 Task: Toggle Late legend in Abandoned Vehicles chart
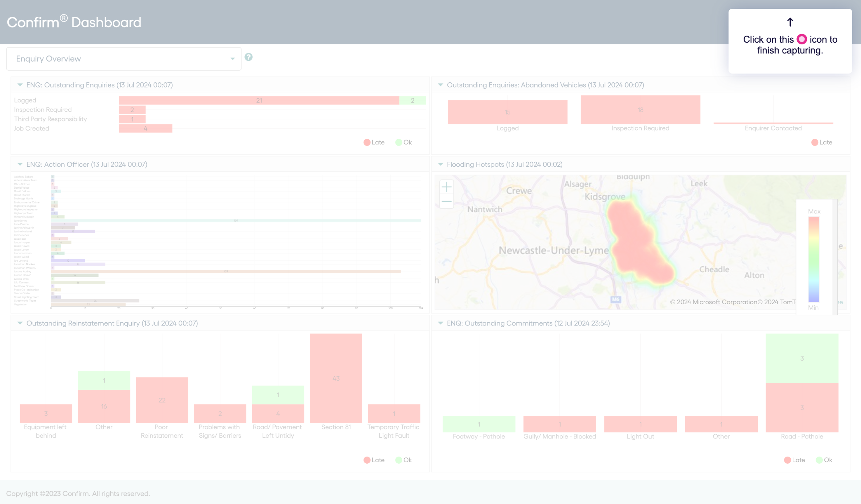pos(822,142)
